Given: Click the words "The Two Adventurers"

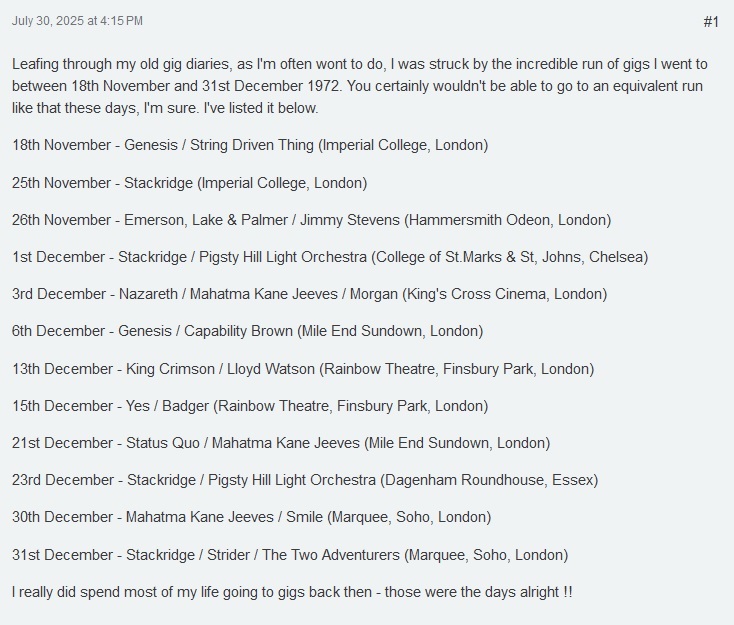Looking at the screenshot, I should [x=330, y=555].
